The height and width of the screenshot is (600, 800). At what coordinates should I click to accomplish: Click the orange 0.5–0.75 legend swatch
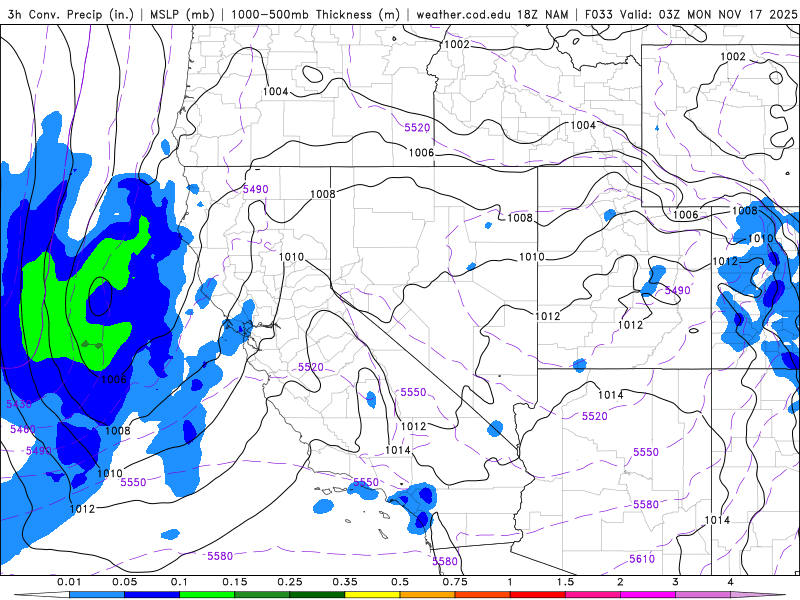click(x=427, y=595)
